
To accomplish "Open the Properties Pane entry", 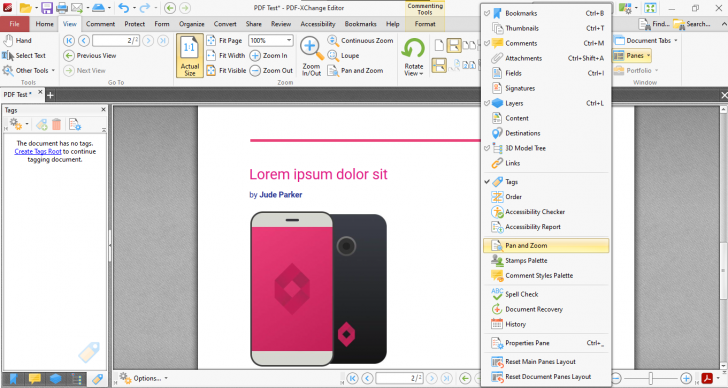I will coord(546,343).
